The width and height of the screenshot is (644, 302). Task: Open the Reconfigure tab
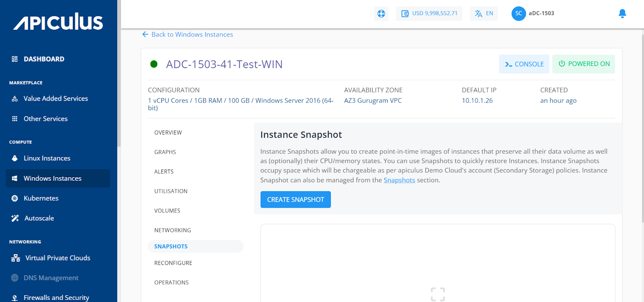coord(173,263)
